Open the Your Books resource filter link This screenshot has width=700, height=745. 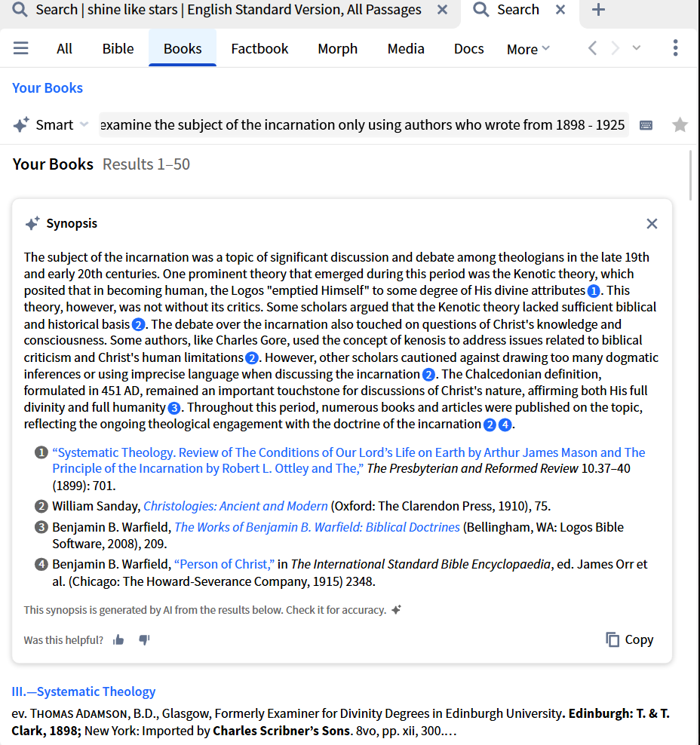[x=47, y=88]
